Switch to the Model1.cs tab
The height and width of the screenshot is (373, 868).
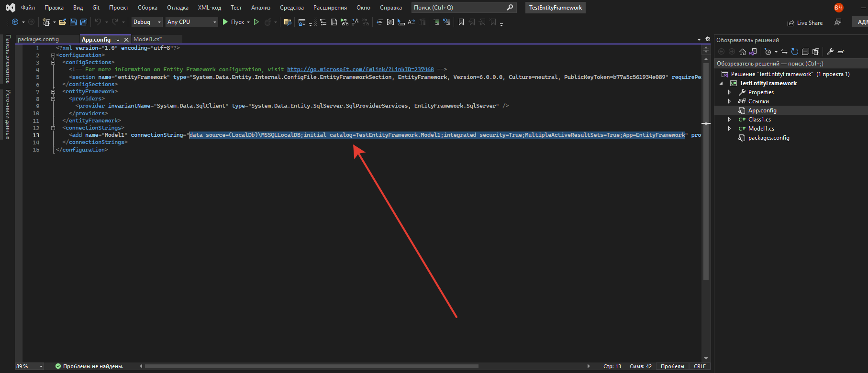(x=147, y=39)
